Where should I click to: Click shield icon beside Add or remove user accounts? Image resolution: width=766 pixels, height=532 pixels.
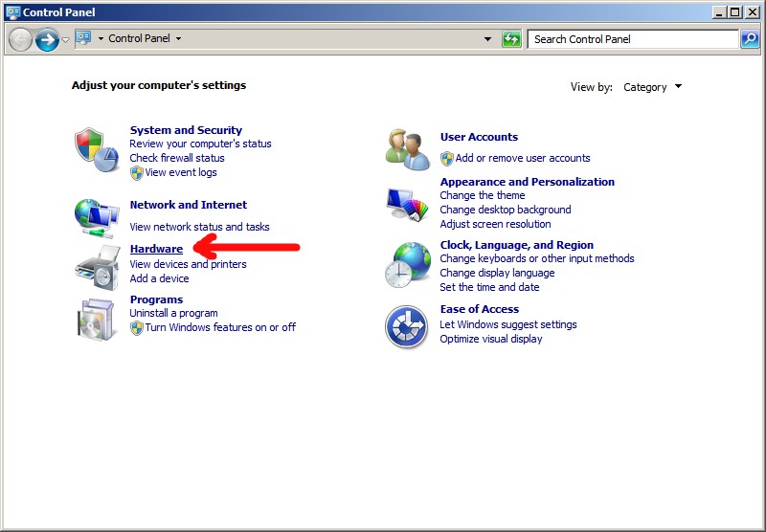tap(447, 159)
